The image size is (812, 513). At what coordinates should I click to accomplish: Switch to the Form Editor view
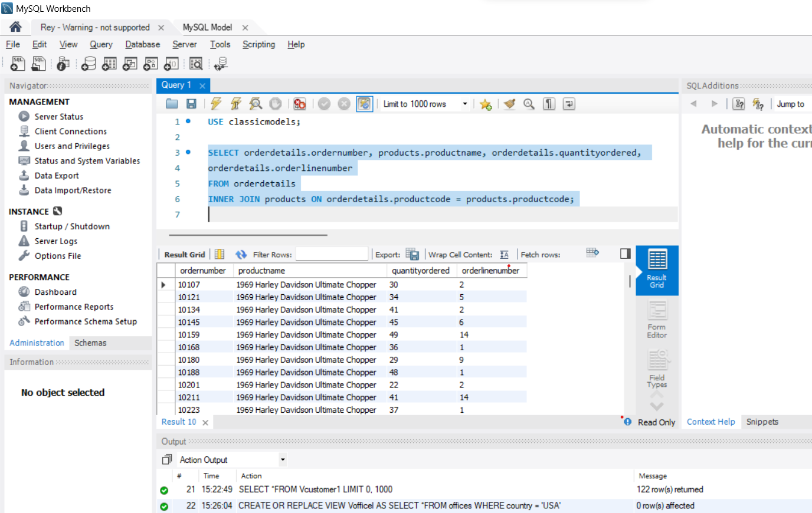click(x=657, y=320)
